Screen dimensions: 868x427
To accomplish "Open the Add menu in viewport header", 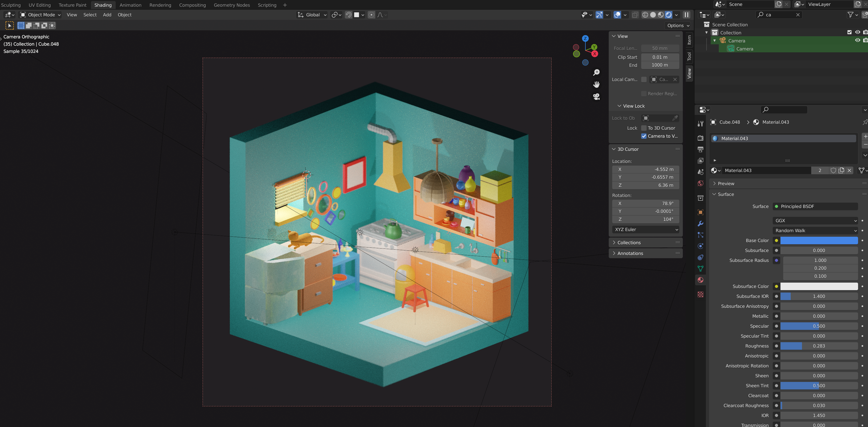I will (x=107, y=15).
